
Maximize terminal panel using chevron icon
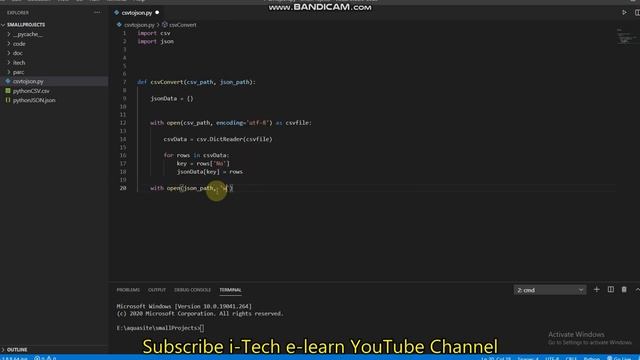point(637,289)
